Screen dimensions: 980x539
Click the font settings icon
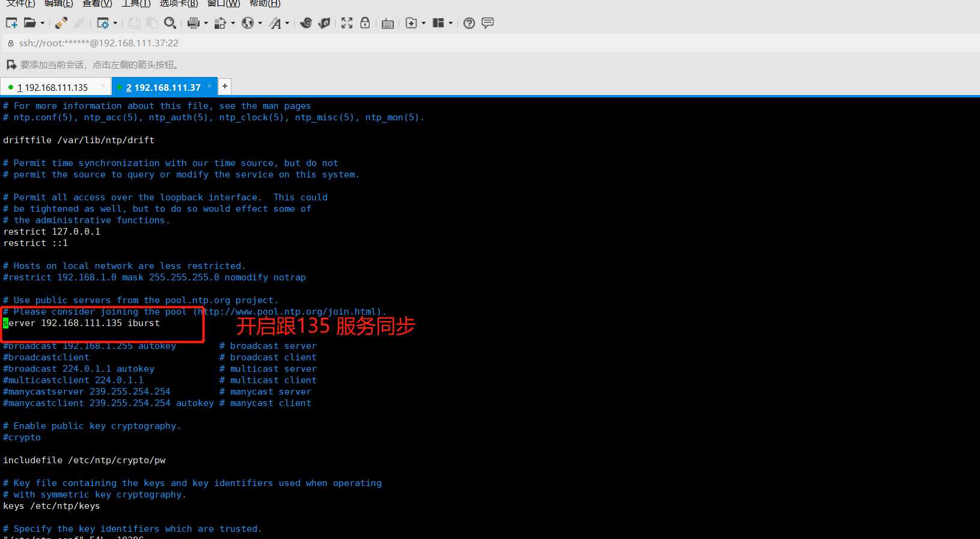click(x=275, y=23)
